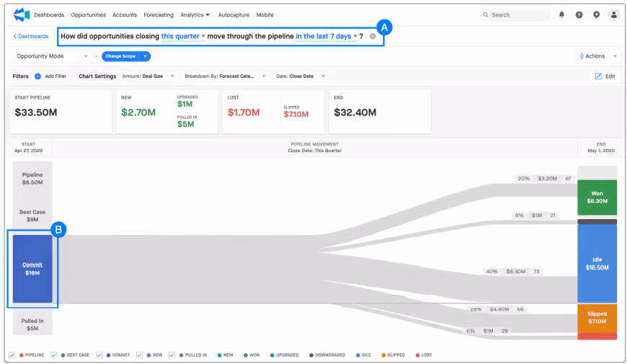This screenshot has height=364, width=627.
Task: Toggle the COMMIT legend checkbox
Action: coord(99,355)
